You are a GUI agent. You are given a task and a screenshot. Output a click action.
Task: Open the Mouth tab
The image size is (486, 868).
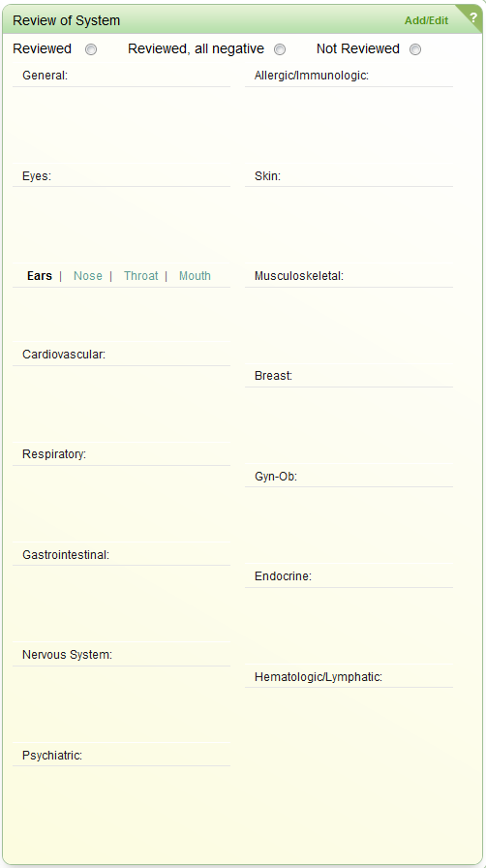tap(195, 276)
